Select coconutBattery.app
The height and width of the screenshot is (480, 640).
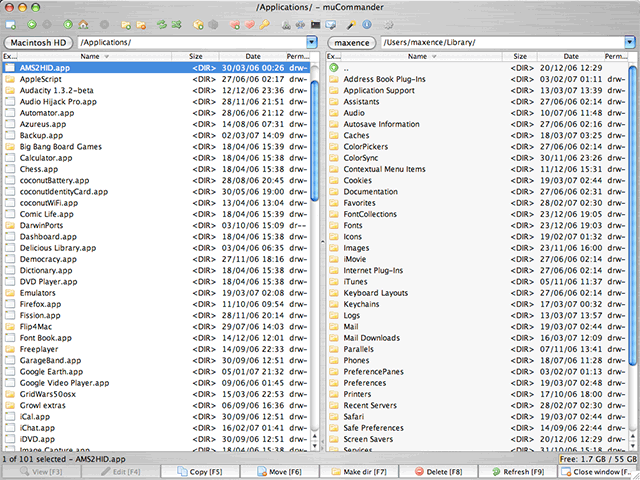click(x=156, y=180)
